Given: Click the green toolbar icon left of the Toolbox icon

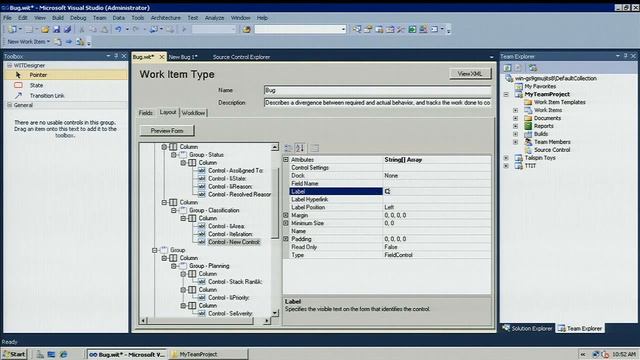Looking at the screenshot, I should click(412, 29).
